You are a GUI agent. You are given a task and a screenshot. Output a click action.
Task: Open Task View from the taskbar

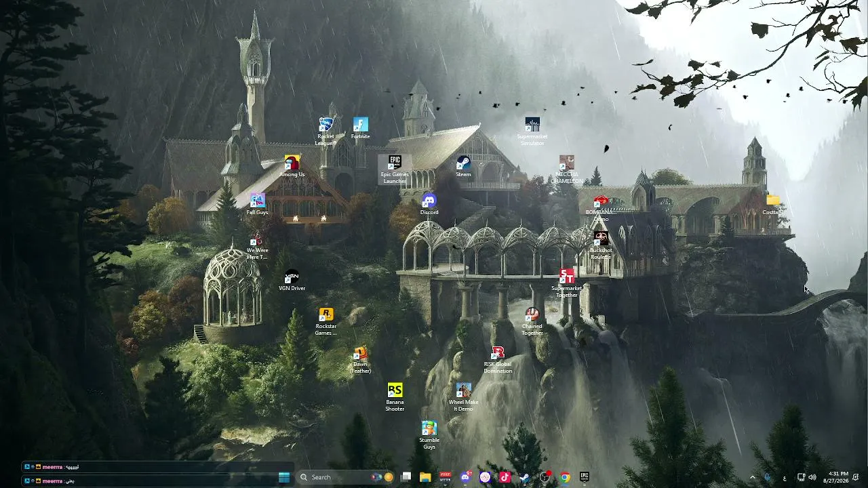(x=406, y=477)
